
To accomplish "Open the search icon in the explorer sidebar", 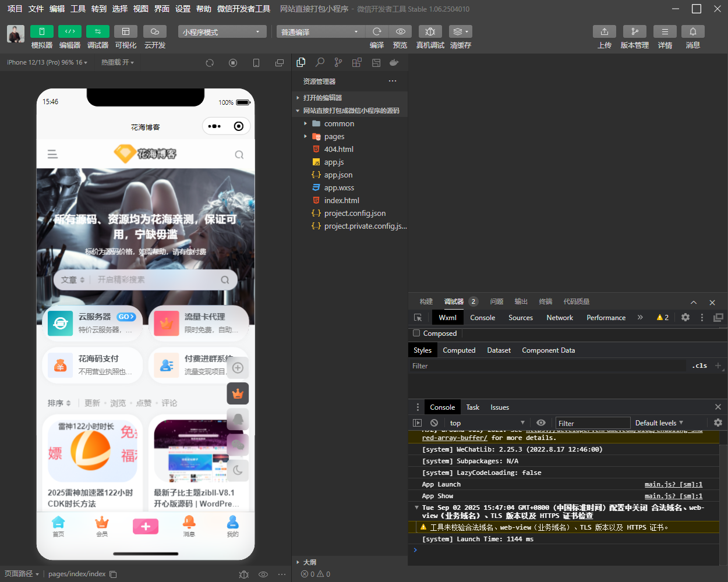I will [x=320, y=62].
